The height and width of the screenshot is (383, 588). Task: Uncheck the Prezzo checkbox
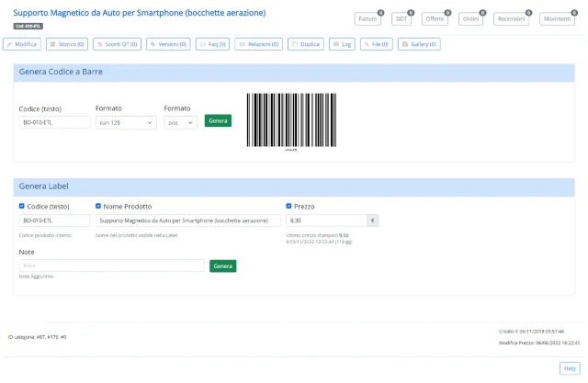click(288, 206)
